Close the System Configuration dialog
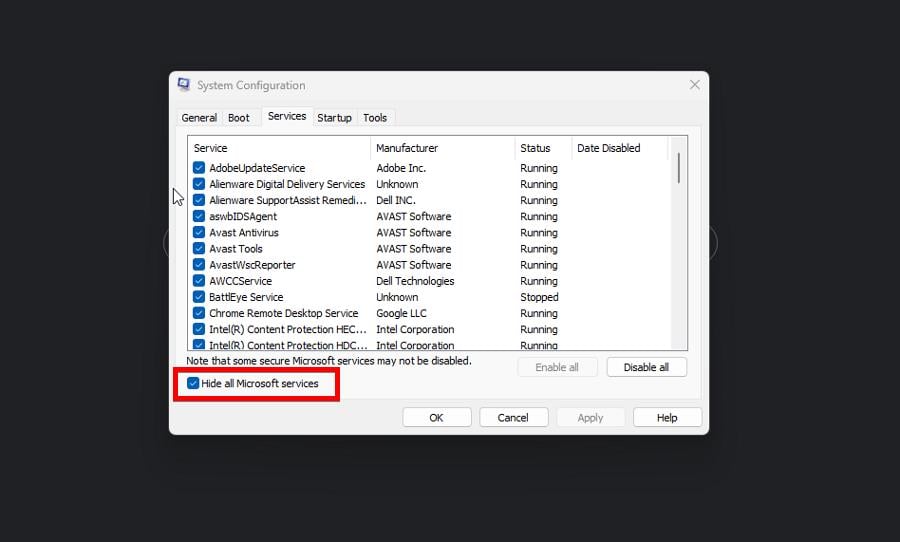 tap(695, 85)
